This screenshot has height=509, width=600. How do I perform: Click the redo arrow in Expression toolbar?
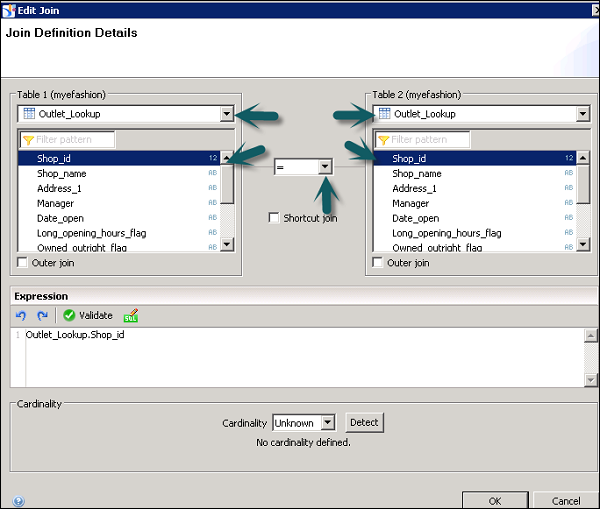coord(42,315)
